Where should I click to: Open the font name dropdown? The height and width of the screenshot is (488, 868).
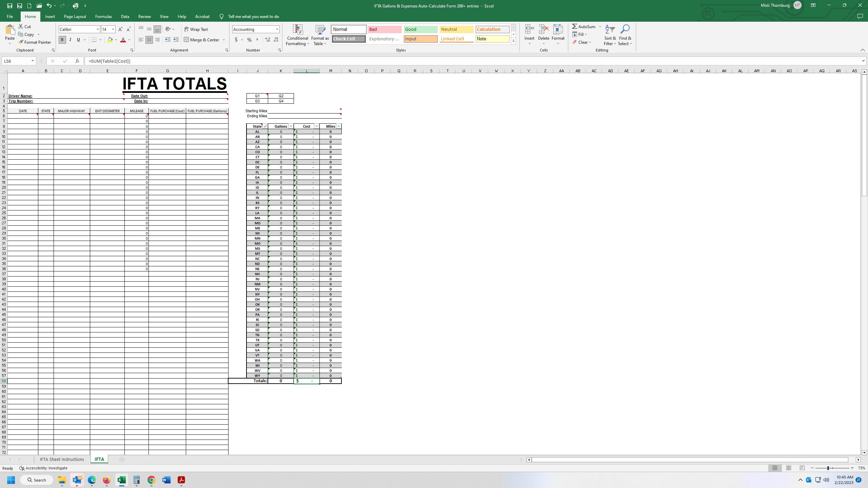tap(97, 29)
